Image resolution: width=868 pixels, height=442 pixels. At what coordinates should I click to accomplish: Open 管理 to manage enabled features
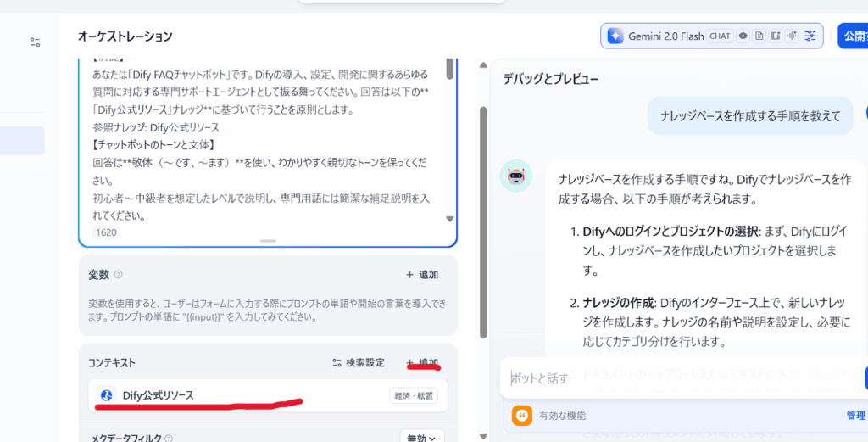point(856,416)
